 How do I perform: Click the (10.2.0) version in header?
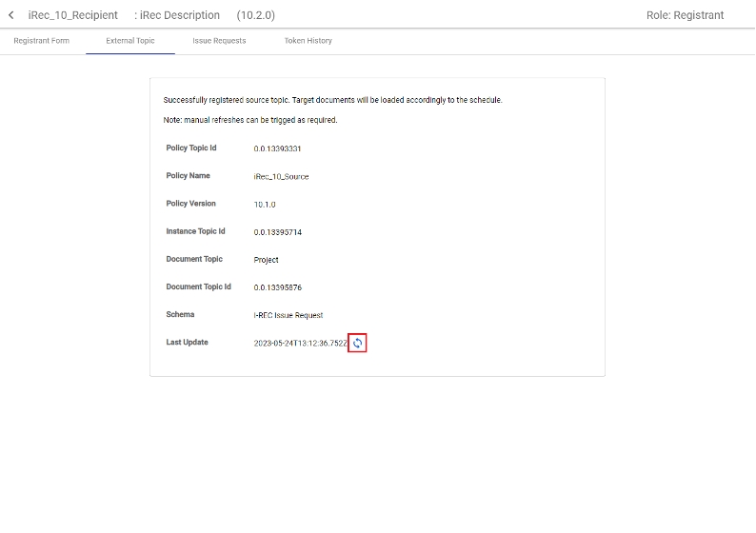coord(255,15)
